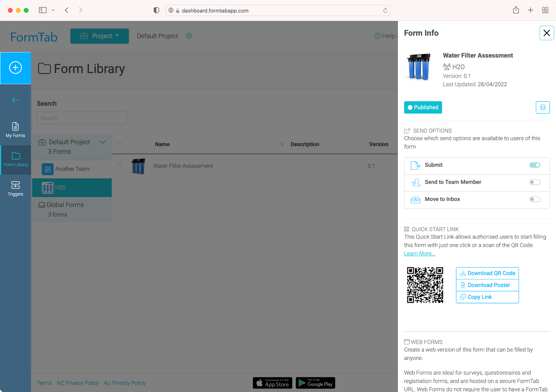Click the Safari address bar
This screenshot has width=556, height=392.
(278, 10)
